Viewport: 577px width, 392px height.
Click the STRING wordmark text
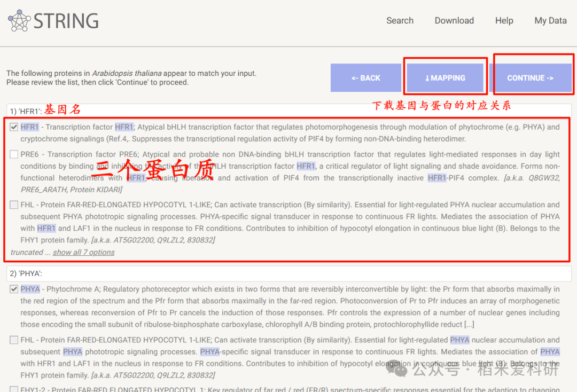[x=66, y=21]
